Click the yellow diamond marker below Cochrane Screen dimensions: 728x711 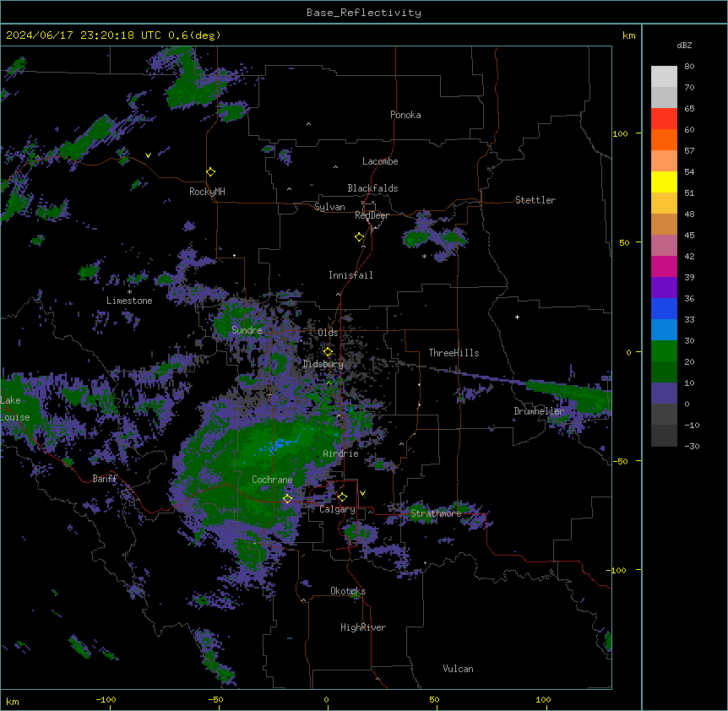(x=287, y=498)
